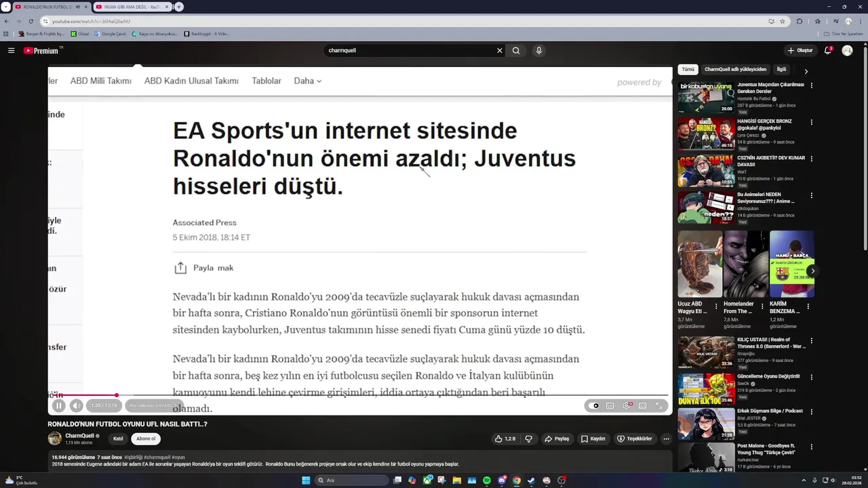Image resolution: width=868 pixels, height=488 pixels.
Task: Open Ucuz ABD Wagyu Short
Action: (700, 264)
